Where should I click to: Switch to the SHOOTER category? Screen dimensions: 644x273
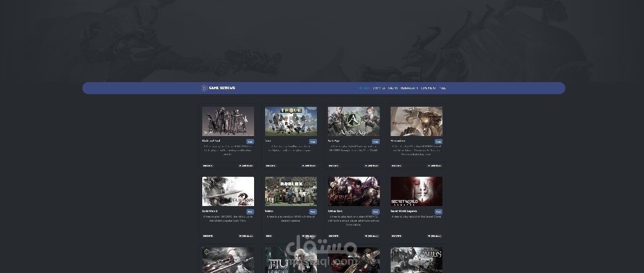click(379, 88)
